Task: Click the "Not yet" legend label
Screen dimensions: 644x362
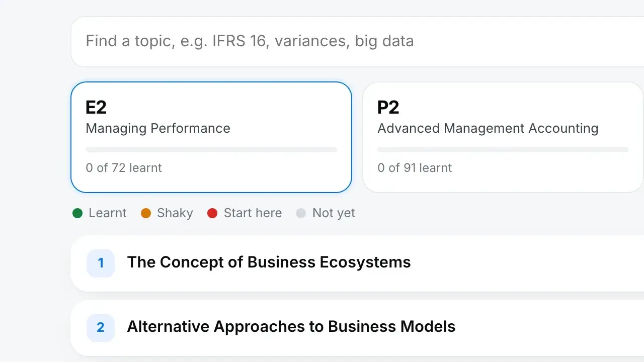Action: (334, 213)
